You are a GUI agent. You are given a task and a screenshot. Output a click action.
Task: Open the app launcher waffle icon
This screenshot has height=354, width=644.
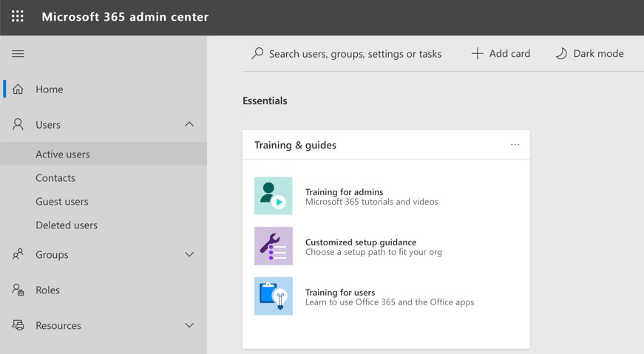pyautogui.click(x=18, y=16)
